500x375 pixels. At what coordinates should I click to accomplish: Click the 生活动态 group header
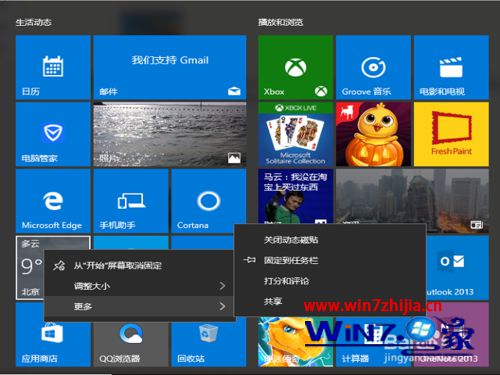[33, 22]
